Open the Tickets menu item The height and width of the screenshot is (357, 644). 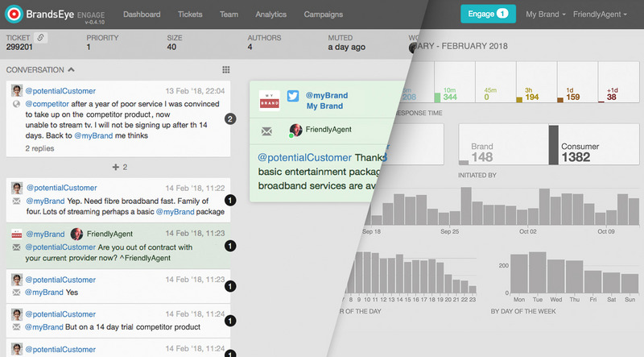coord(190,15)
